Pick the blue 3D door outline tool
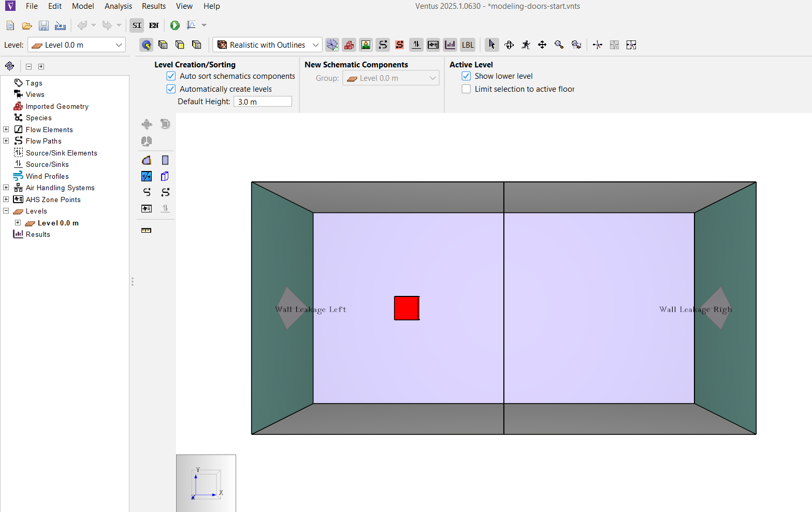Screen dimensions: 812x512 [165, 176]
